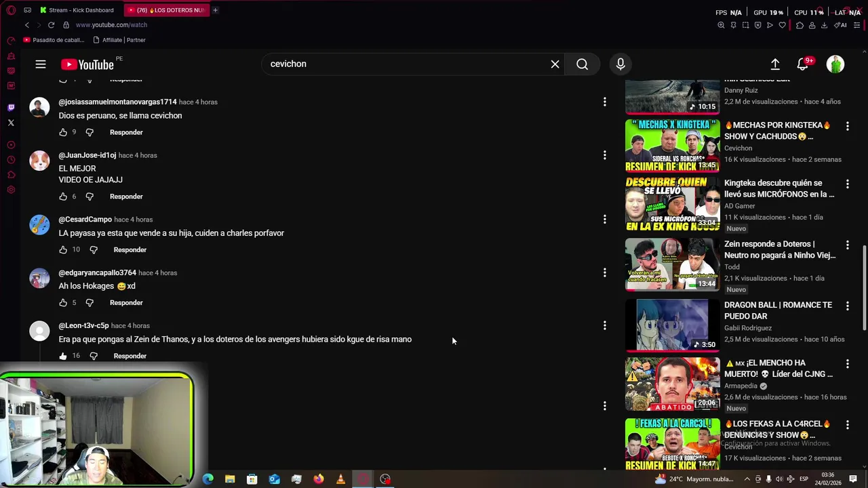Open @josiassamuelmontanovargas1714 channel link
868x488 pixels.
point(117,102)
